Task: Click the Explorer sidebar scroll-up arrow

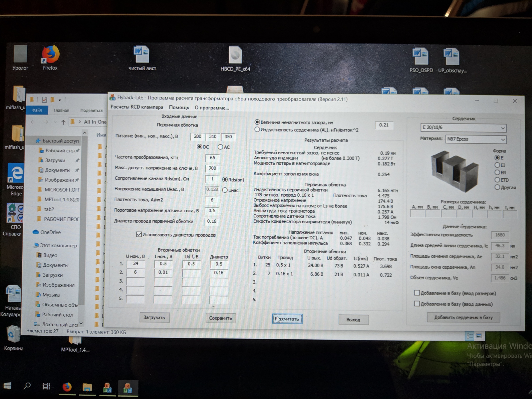Action: click(85, 133)
